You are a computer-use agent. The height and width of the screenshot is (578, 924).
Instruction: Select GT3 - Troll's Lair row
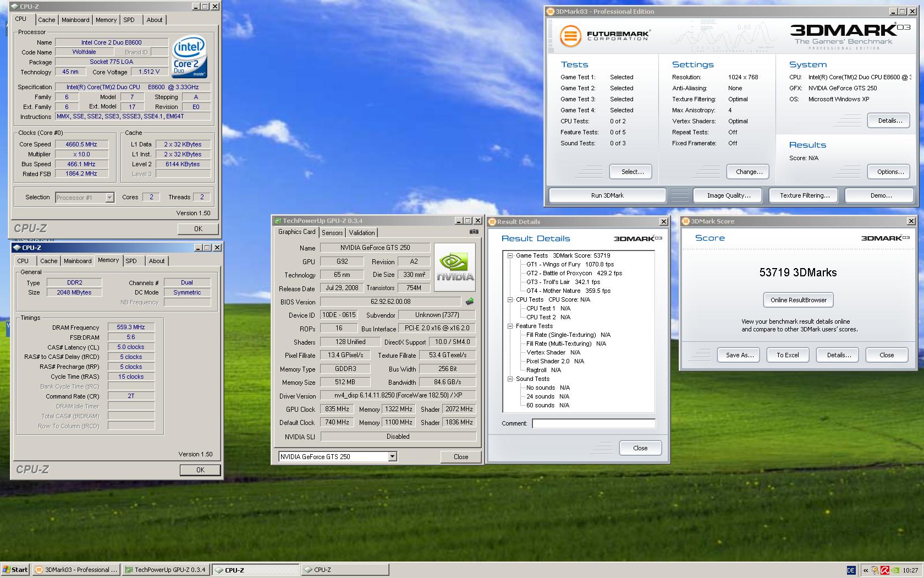point(563,282)
